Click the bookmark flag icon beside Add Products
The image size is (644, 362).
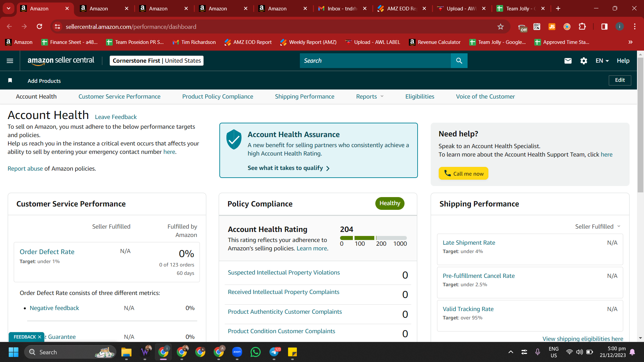click(10, 80)
